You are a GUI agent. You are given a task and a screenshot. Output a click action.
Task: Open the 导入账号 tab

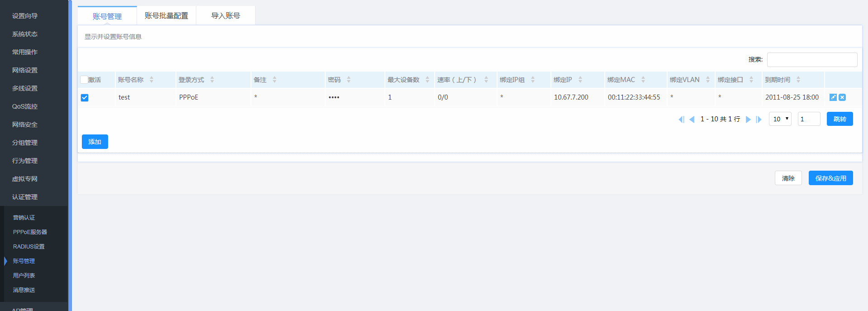click(225, 16)
